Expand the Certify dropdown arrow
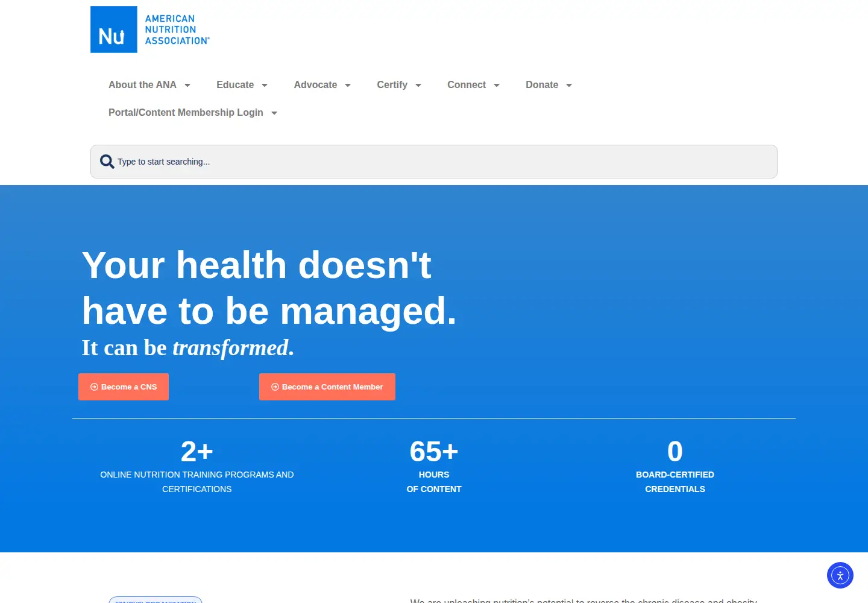The height and width of the screenshot is (603, 868). [x=418, y=85]
